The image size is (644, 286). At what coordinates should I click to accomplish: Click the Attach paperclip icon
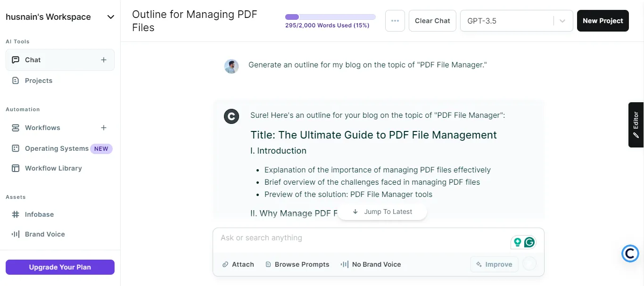225,264
